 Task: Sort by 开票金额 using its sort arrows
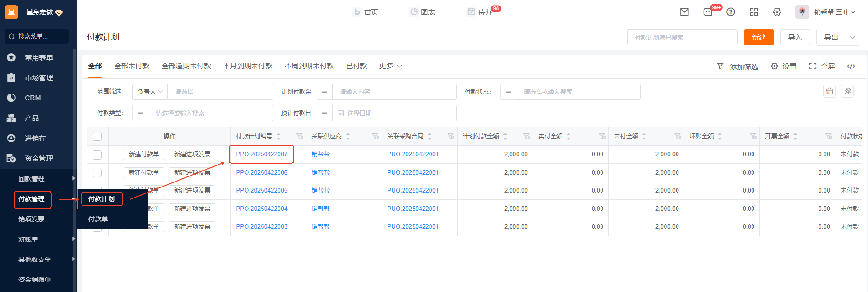795,136
